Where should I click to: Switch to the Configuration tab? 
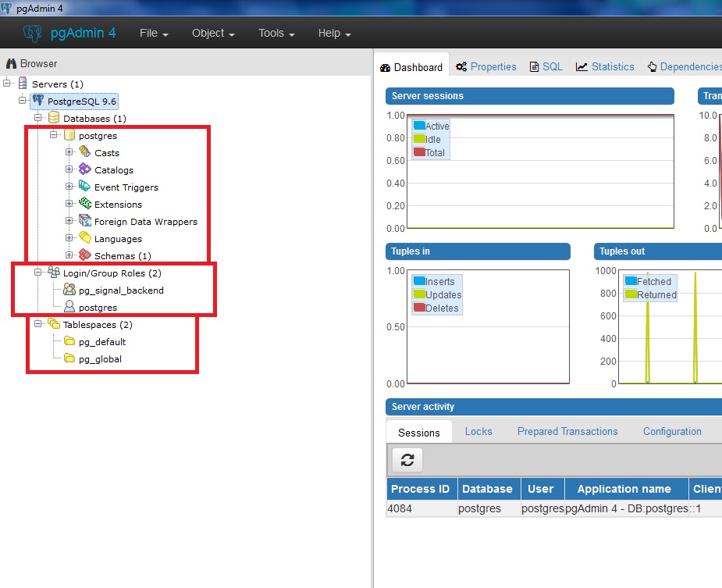(672, 432)
